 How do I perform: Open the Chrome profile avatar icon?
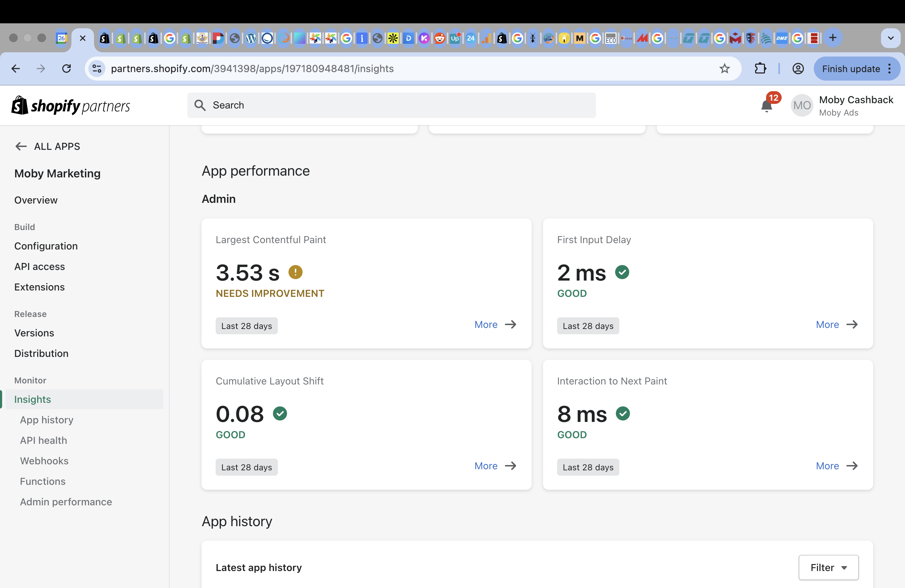(798, 69)
